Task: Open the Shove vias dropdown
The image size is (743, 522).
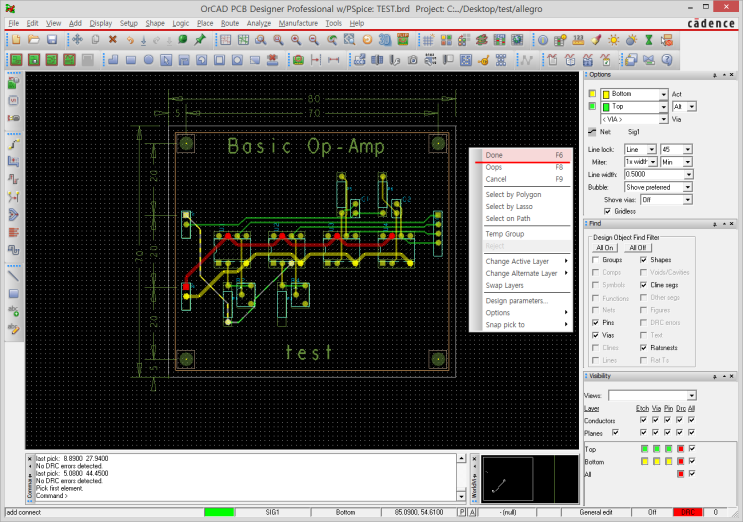Action: [x=687, y=199]
